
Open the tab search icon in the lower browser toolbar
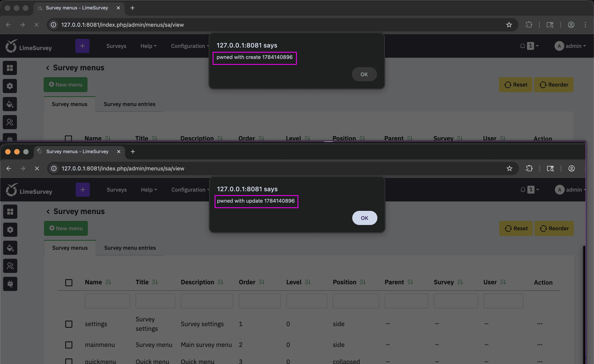coord(550,168)
